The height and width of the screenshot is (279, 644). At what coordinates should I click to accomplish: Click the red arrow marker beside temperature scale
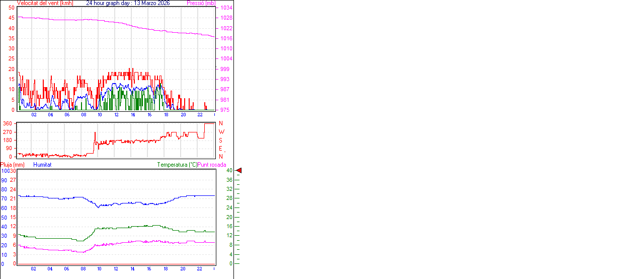[239, 171]
